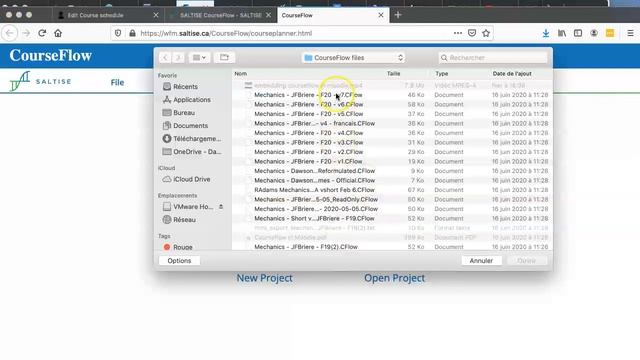The image size is (640, 360).
Task: Select RAdams Mechanics...A vshort Feb 6.CFlow
Action: [392, 190]
